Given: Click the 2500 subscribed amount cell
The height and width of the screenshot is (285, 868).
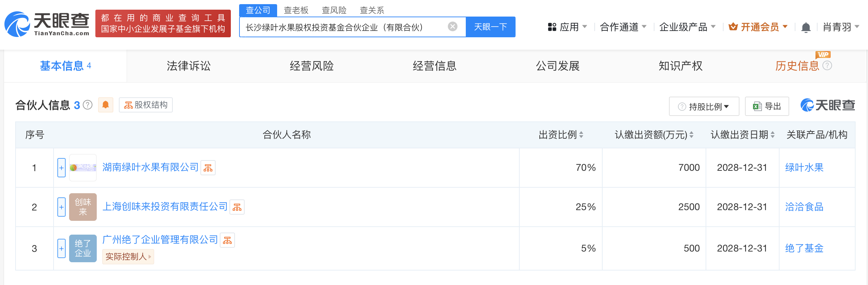Looking at the screenshot, I should [x=654, y=207].
